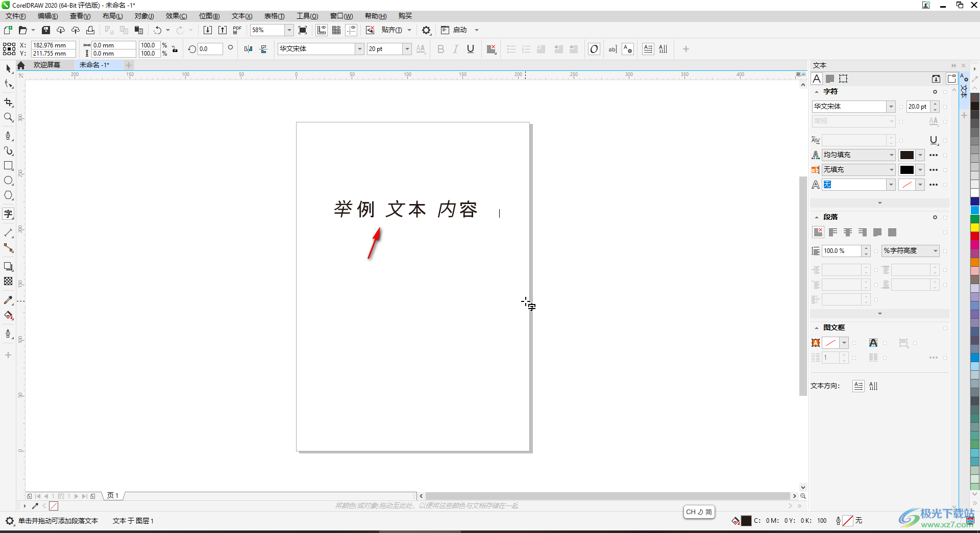
Task: Click the Export icon
Action: pos(223,30)
